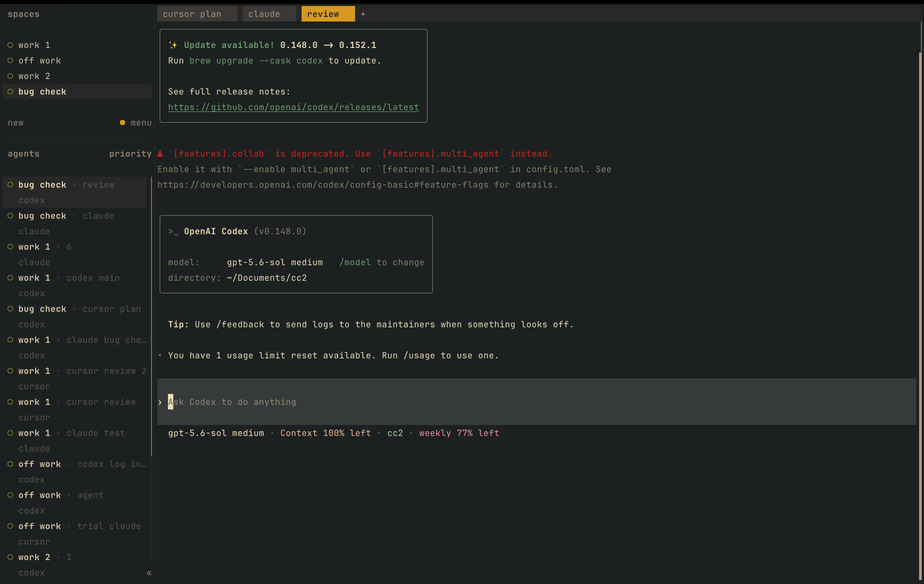Select agent work 2 · 1

tap(75, 564)
